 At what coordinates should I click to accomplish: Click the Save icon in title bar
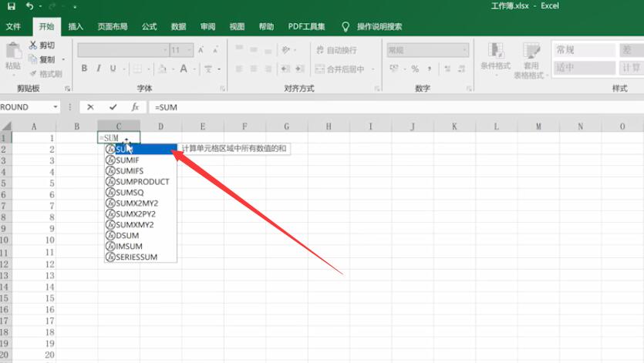click(11, 6)
